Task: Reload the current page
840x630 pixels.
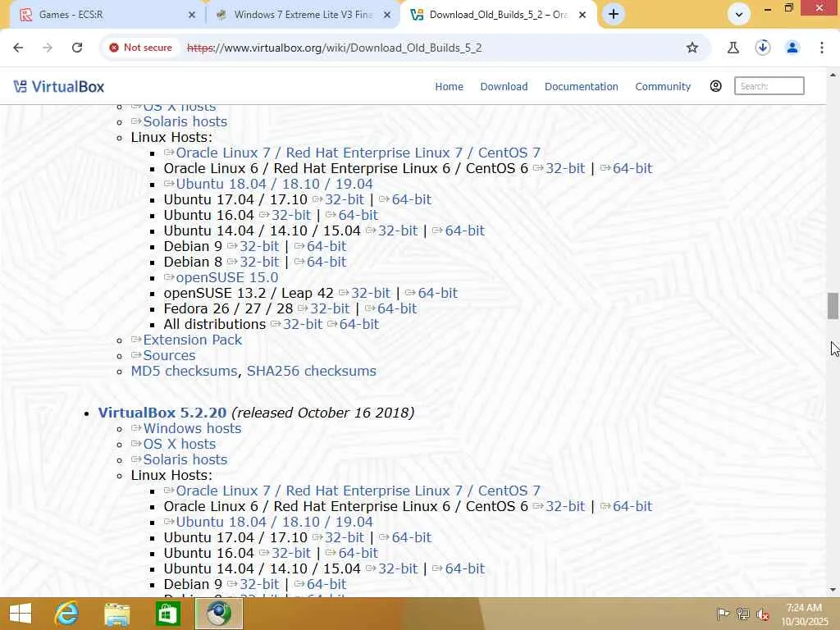Action: click(x=77, y=48)
